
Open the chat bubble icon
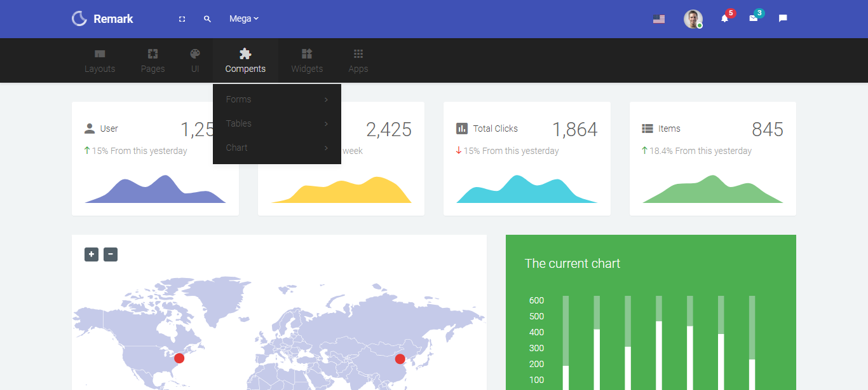[783, 18]
